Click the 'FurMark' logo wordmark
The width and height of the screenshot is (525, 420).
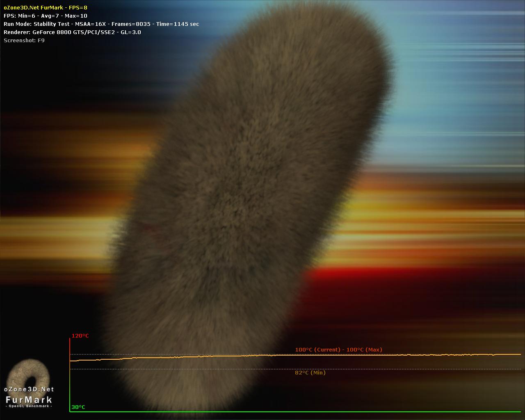click(29, 399)
